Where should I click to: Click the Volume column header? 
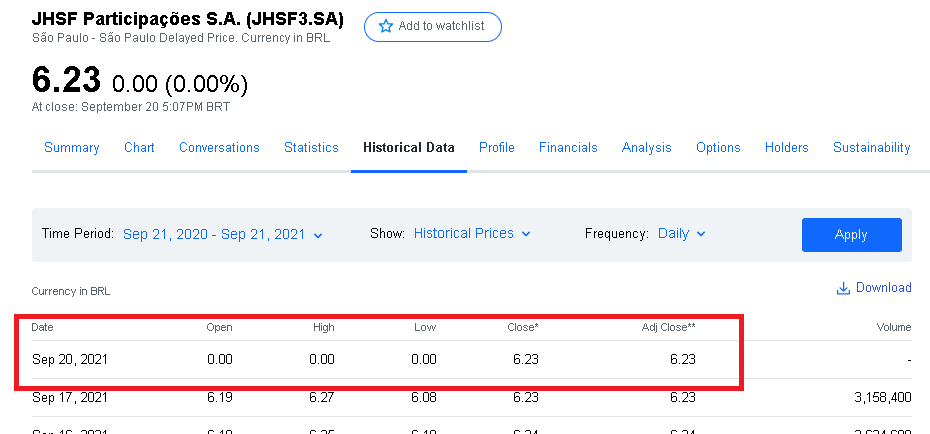[x=894, y=327]
